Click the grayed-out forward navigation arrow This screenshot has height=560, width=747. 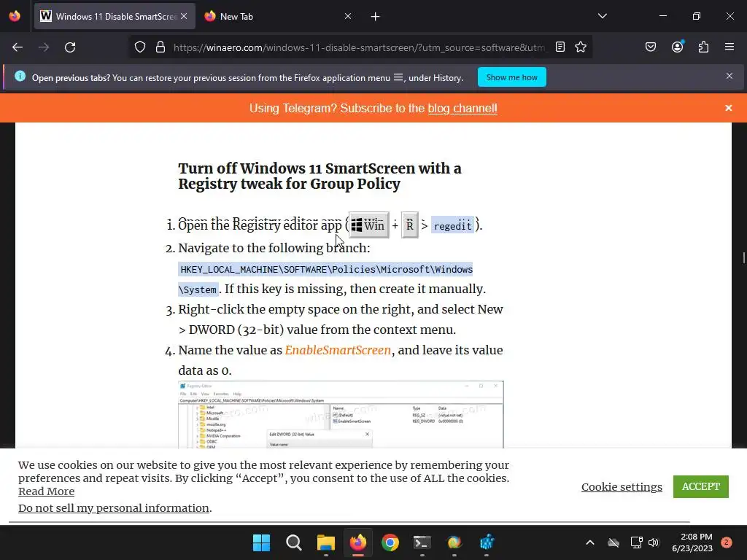44,47
